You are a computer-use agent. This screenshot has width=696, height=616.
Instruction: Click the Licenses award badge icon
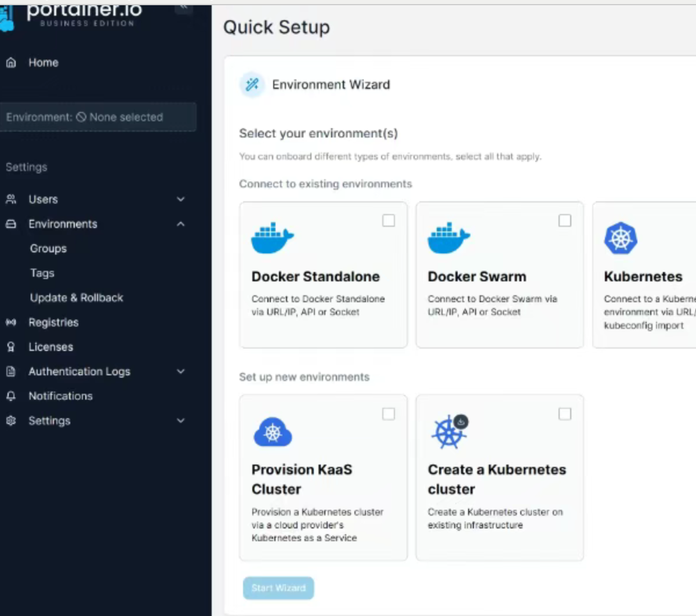click(x=11, y=347)
